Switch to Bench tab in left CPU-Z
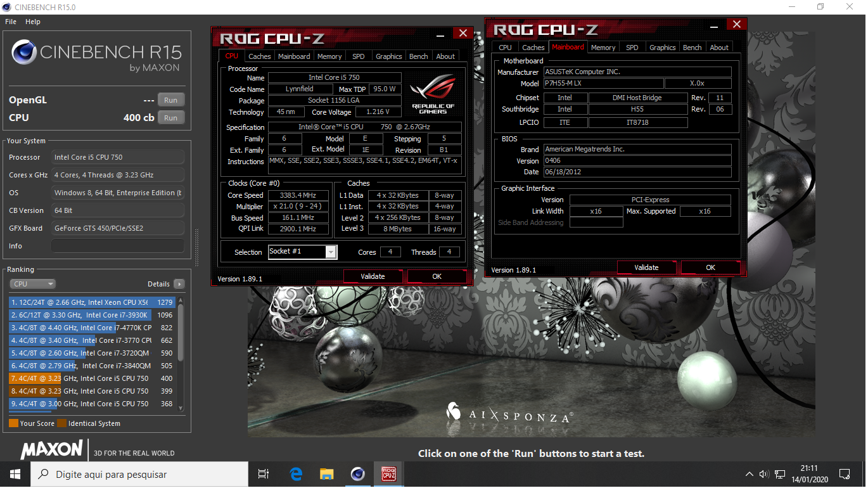This screenshot has height=488, width=868. point(418,56)
